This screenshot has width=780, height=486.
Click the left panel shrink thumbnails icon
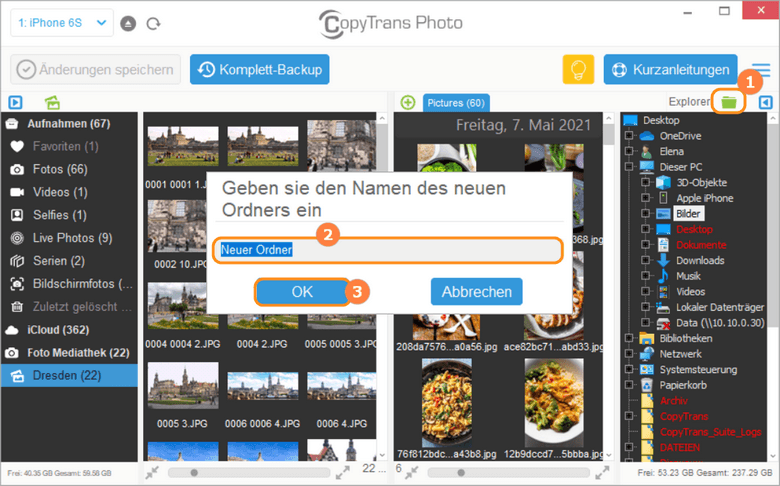[x=152, y=473]
